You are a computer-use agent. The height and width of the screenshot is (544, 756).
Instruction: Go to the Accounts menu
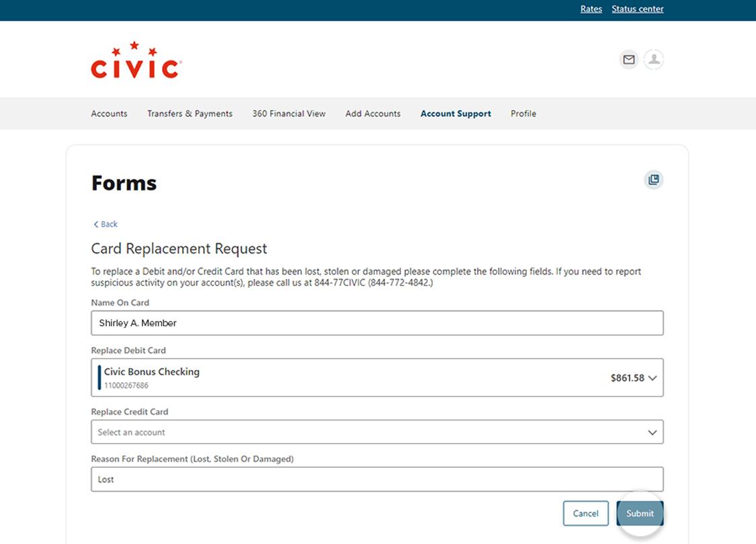(x=109, y=114)
